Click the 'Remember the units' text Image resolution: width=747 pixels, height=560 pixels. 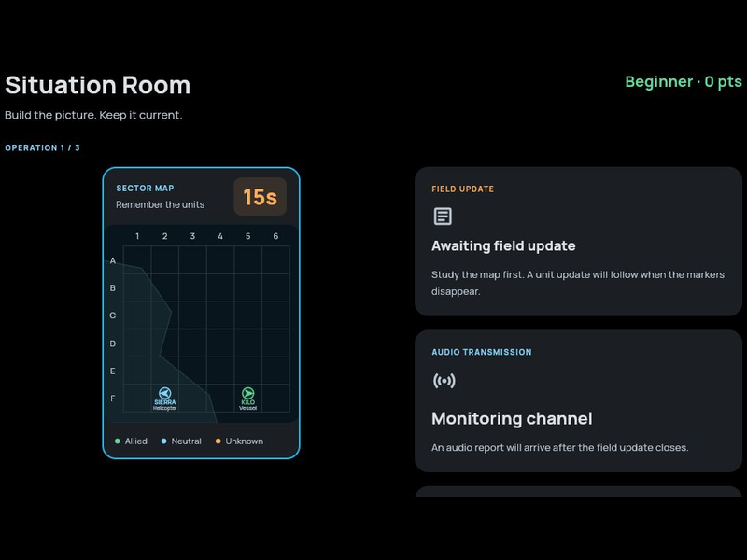pos(160,204)
